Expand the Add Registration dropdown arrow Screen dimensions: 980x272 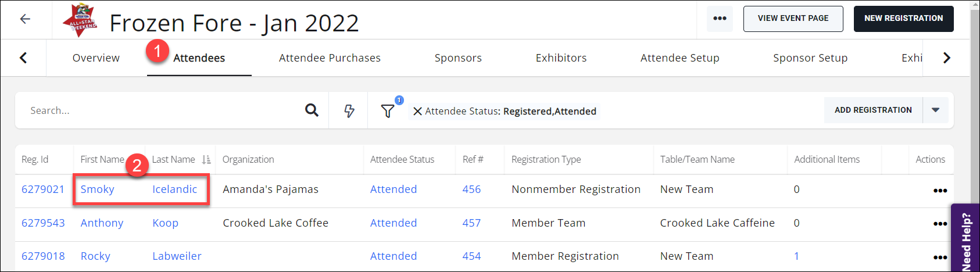pyautogui.click(x=935, y=110)
